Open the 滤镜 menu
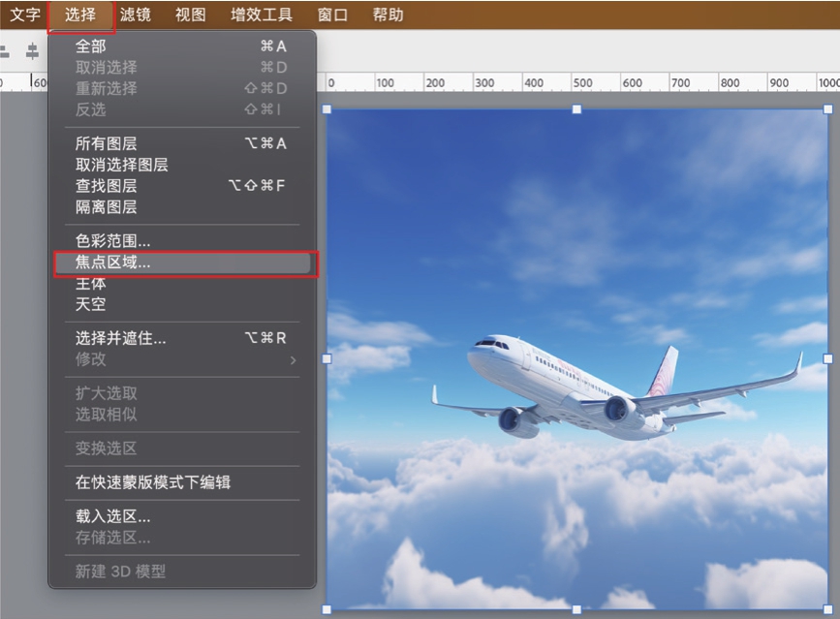 click(135, 15)
